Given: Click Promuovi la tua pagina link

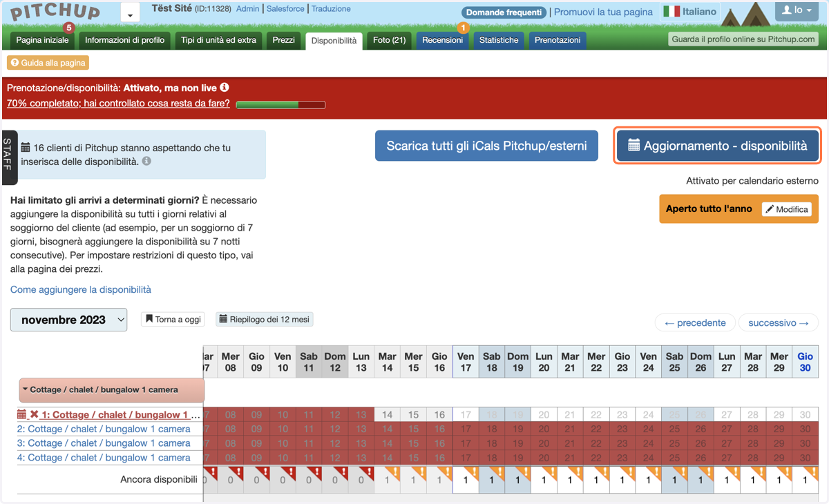Looking at the screenshot, I should click(x=603, y=12).
